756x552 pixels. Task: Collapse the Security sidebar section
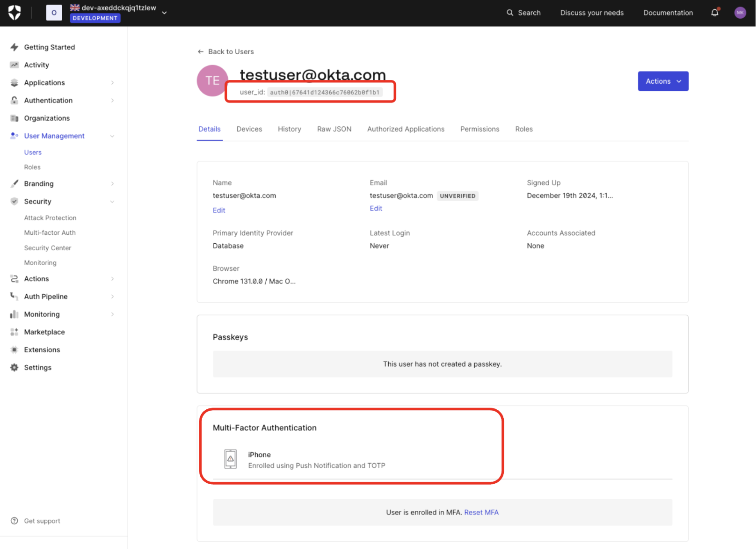112,202
